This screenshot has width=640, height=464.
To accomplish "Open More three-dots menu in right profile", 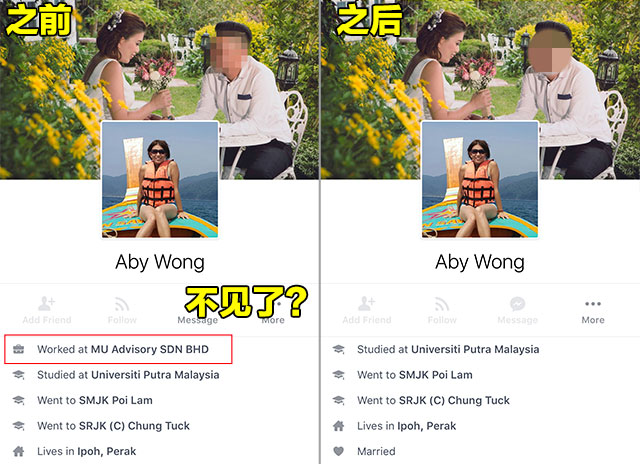I will [593, 304].
